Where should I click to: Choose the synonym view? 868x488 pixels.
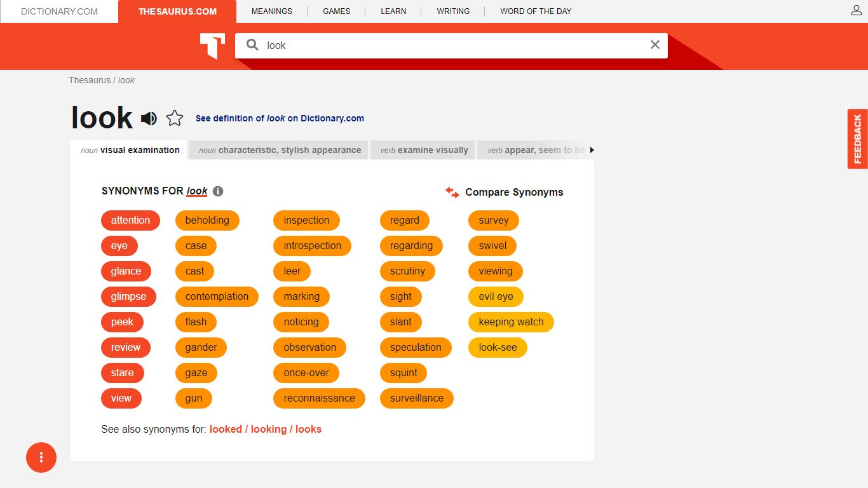click(x=121, y=398)
